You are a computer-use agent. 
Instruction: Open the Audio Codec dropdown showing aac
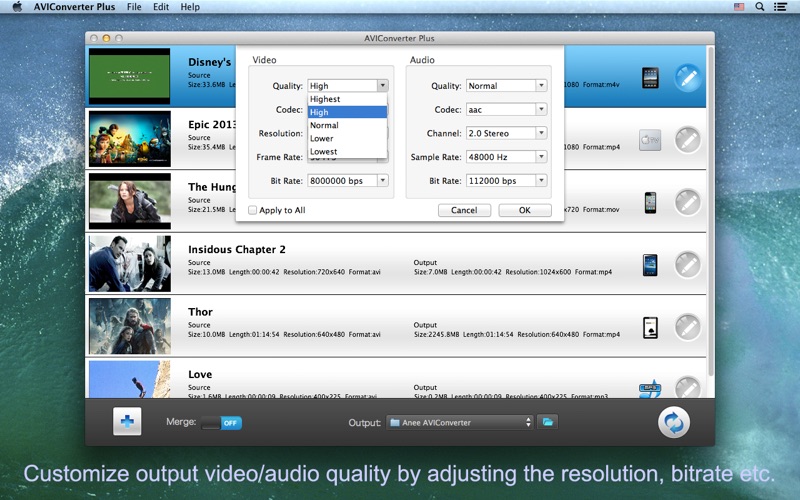point(506,109)
